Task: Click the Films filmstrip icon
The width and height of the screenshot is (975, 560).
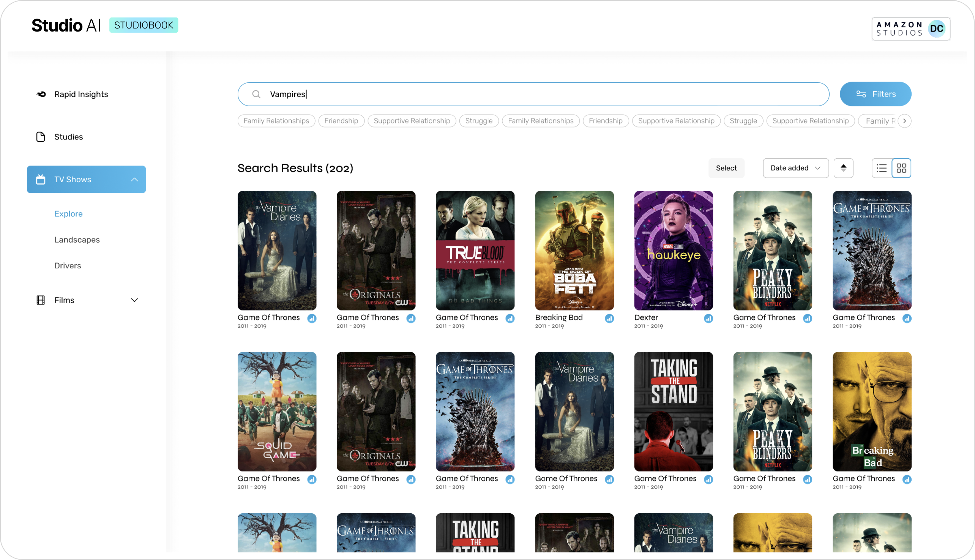Action: pyautogui.click(x=41, y=300)
